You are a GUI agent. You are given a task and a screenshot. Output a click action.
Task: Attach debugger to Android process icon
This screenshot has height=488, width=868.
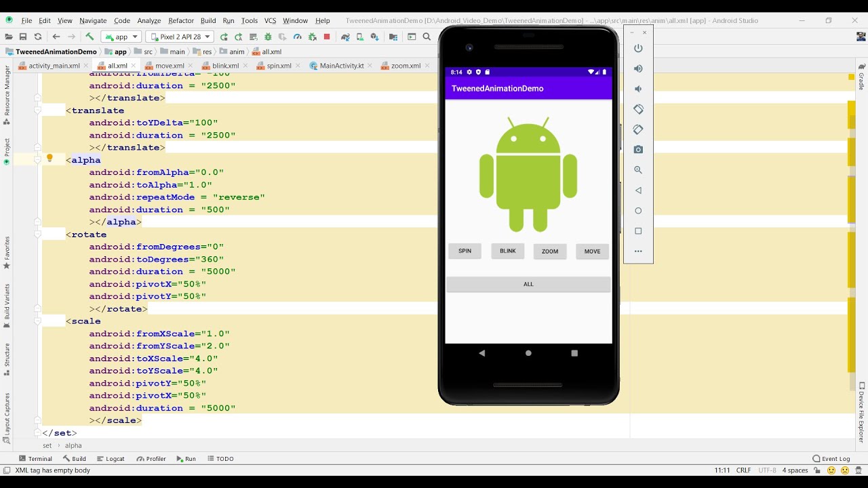pyautogui.click(x=312, y=37)
